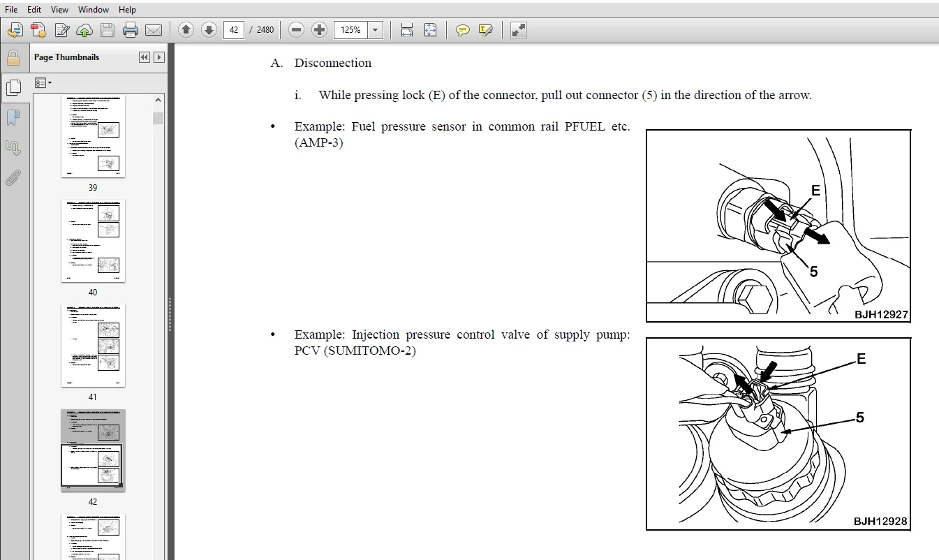Select the fit width scrolling mode icon
The height and width of the screenshot is (560, 939).
point(407,30)
